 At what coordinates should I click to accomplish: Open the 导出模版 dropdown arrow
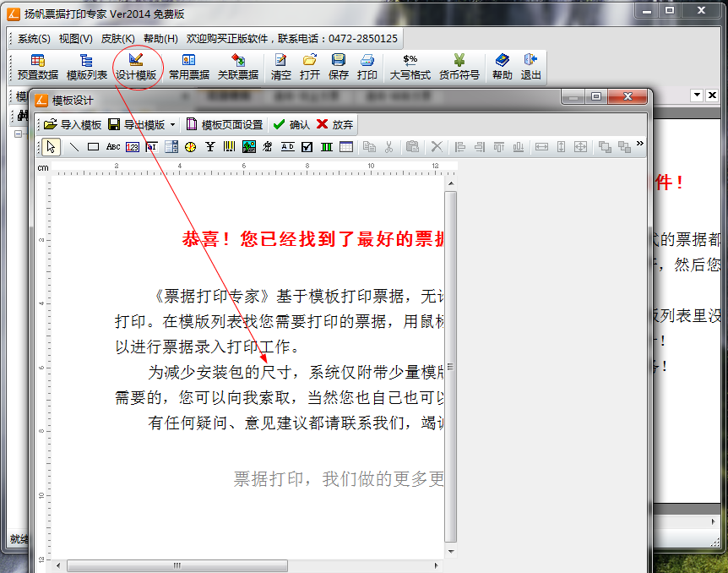(173, 124)
